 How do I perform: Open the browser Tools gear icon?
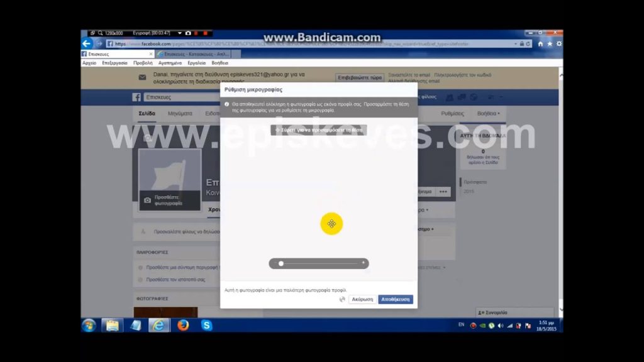coord(559,44)
